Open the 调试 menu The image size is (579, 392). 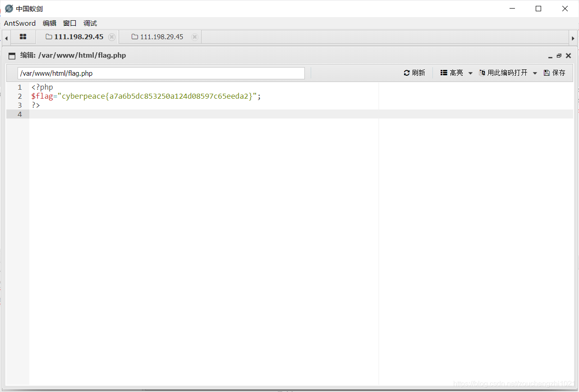pos(90,23)
